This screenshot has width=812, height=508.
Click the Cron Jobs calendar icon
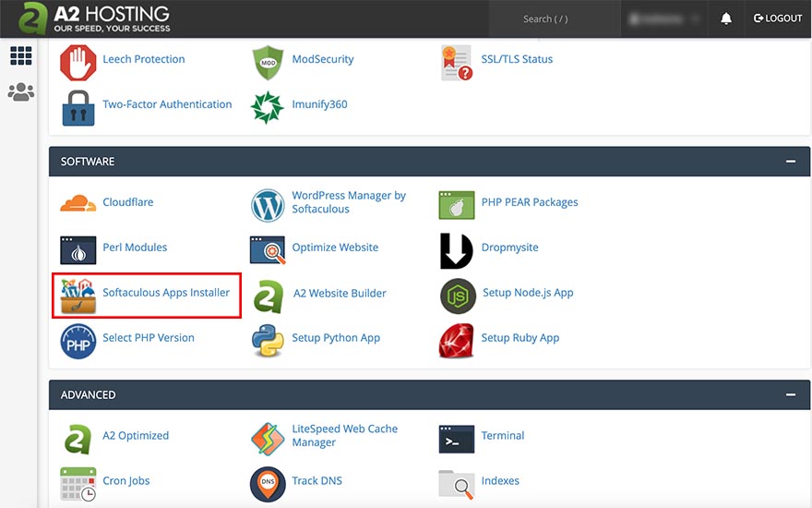pos(78,484)
